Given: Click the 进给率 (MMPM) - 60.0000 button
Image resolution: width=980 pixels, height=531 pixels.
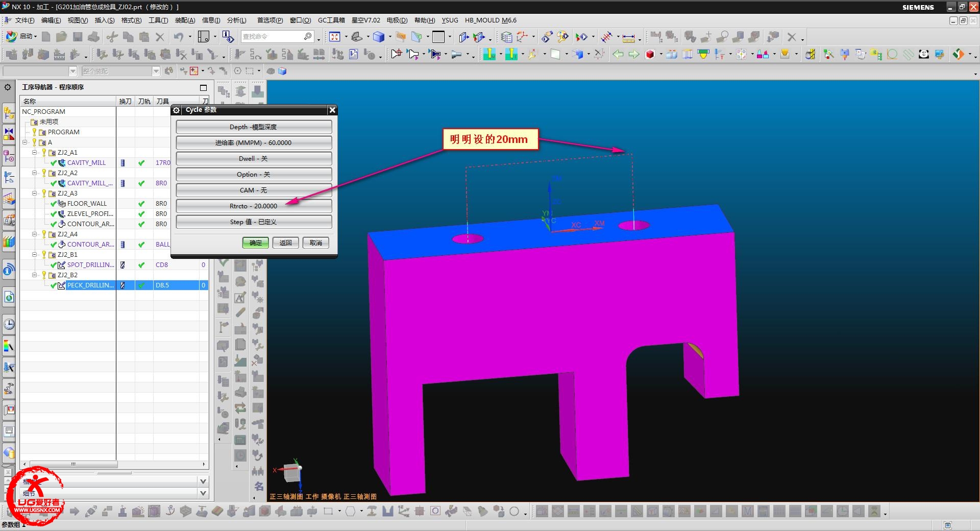Looking at the screenshot, I should [x=254, y=142].
